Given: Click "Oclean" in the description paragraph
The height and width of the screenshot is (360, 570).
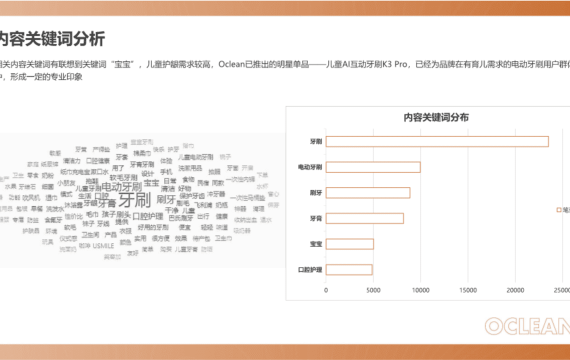Looking at the screenshot, I should tap(232, 64).
